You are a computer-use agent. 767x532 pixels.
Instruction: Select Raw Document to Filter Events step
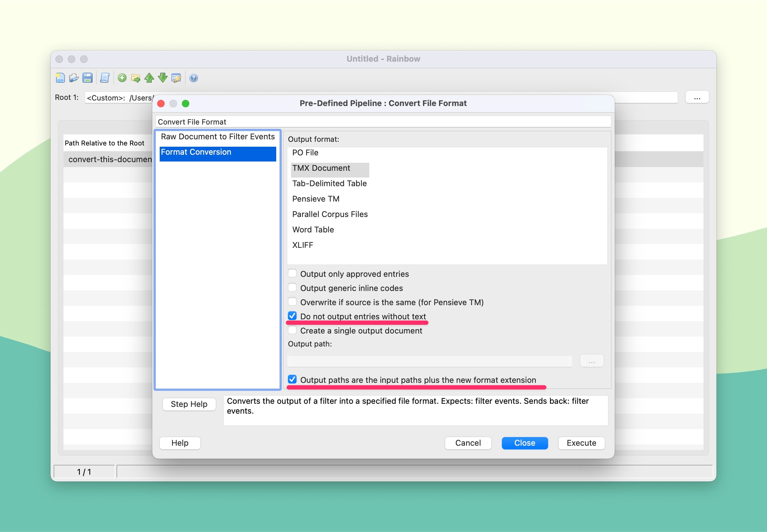pos(218,137)
